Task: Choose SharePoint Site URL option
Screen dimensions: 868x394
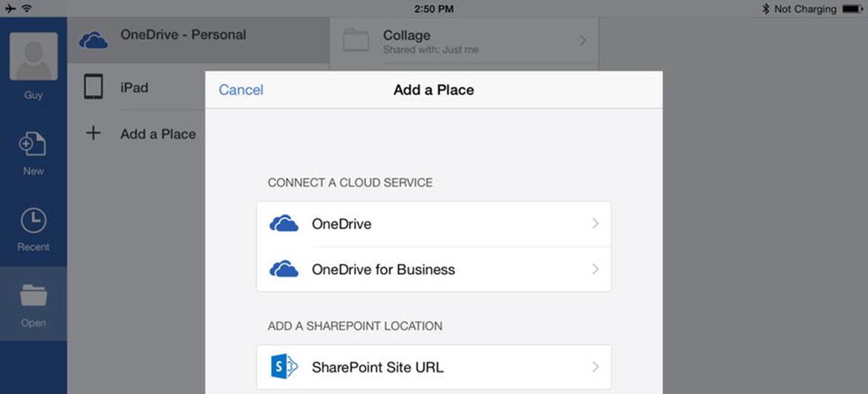Action: click(434, 367)
